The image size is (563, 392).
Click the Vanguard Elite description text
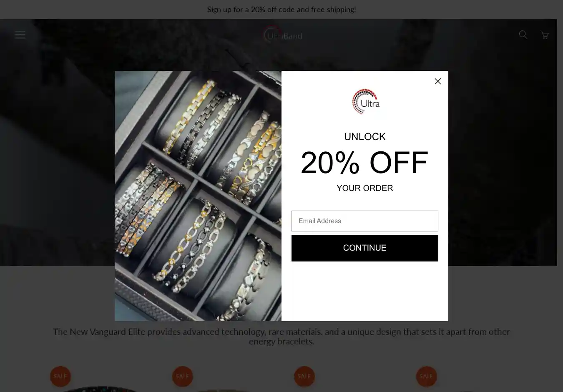pos(281,337)
